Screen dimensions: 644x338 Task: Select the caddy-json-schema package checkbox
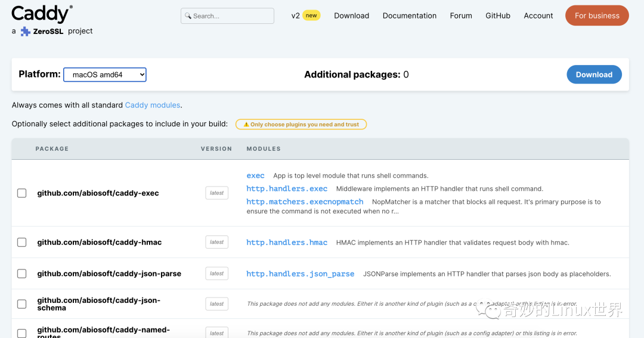point(22,304)
